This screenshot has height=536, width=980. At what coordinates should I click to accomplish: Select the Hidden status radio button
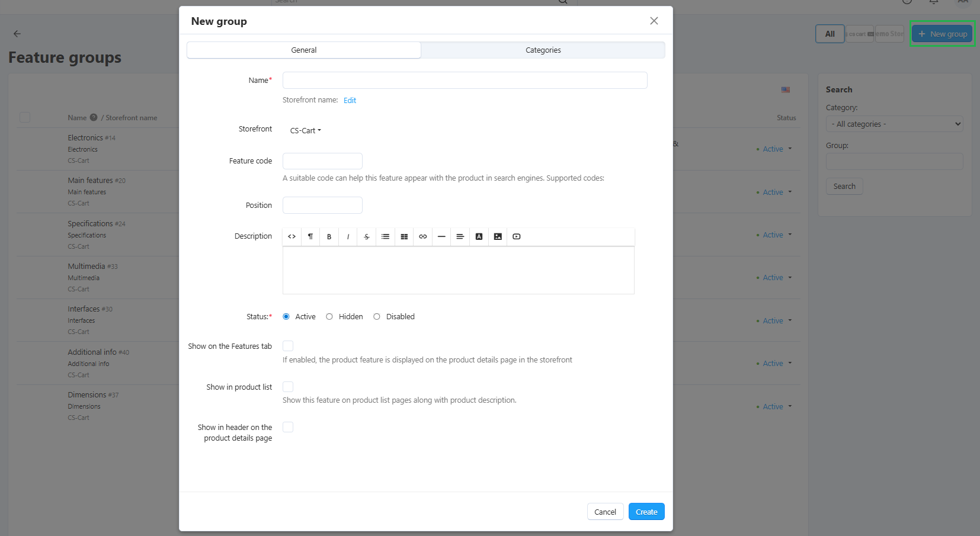coord(329,317)
